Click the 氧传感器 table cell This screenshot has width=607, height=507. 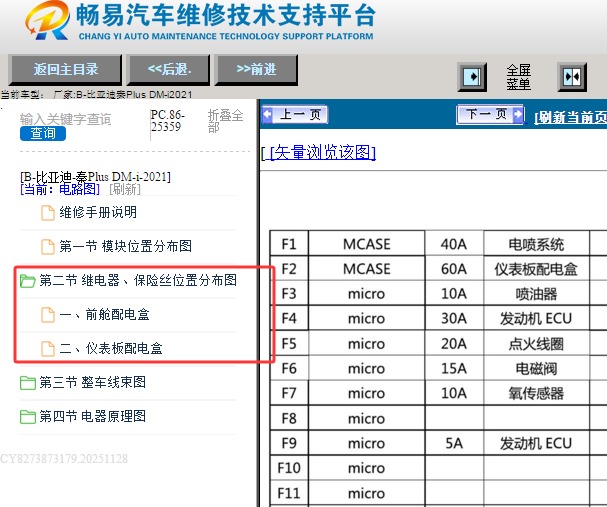[536, 393]
